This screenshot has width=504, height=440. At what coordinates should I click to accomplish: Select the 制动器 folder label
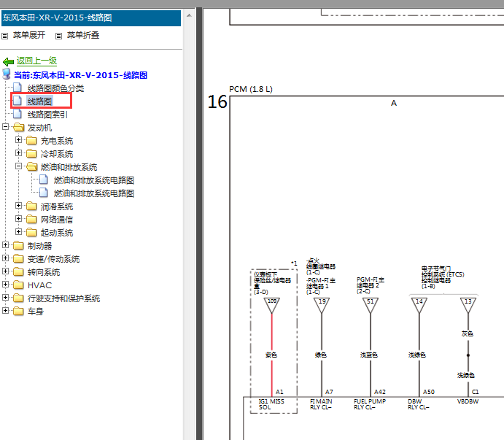pyautogui.click(x=39, y=246)
